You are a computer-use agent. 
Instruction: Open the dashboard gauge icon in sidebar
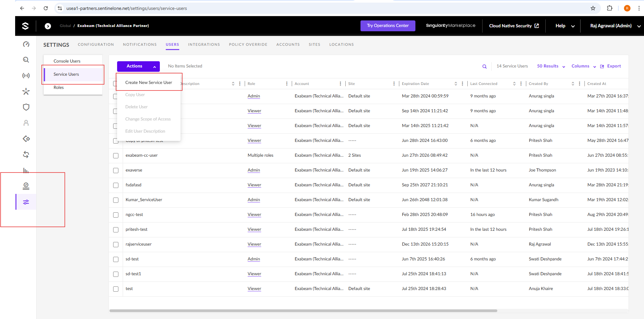click(26, 44)
